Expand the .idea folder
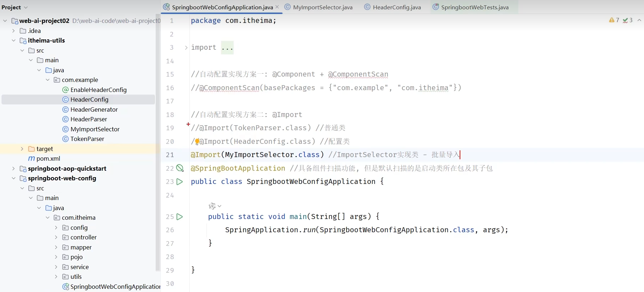 [x=14, y=31]
